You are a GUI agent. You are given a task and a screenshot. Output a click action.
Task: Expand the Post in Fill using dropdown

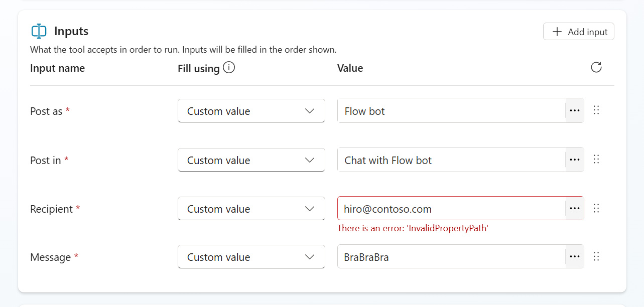coord(251,160)
